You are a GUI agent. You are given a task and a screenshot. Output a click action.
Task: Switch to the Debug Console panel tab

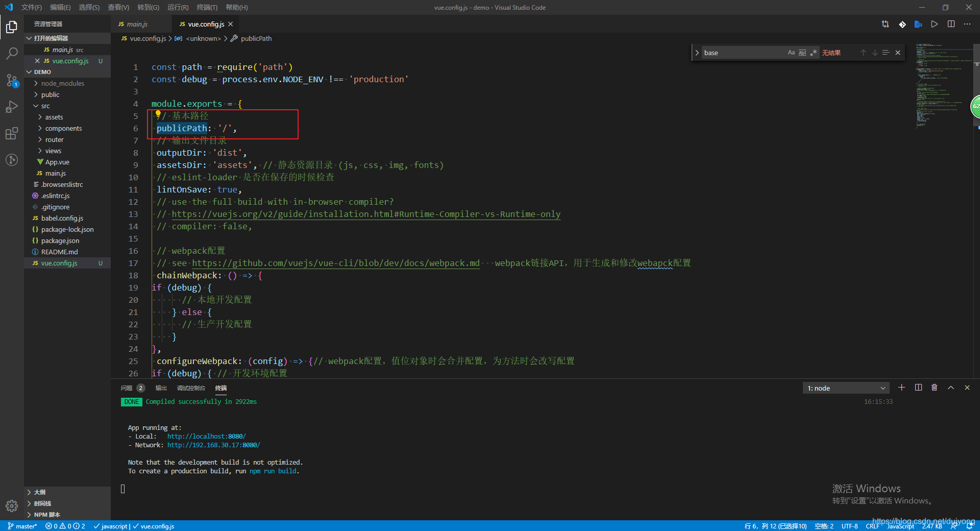click(191, 388)
